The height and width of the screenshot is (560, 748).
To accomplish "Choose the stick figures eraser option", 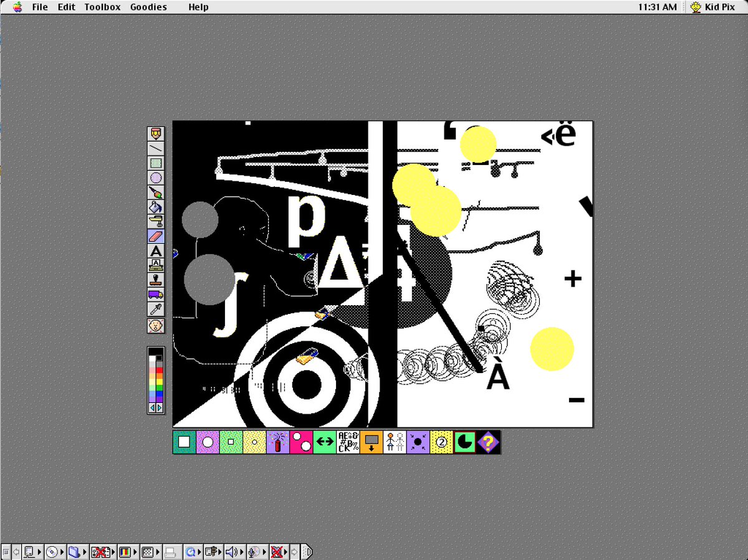I will 395,442.
